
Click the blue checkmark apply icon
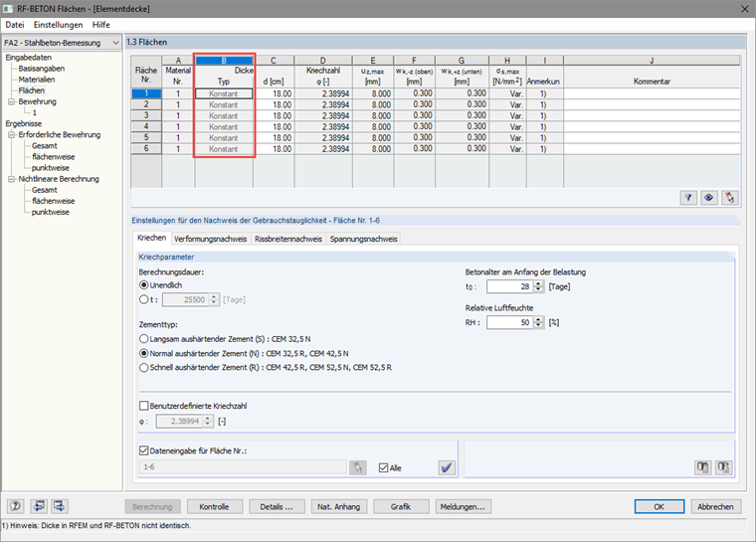point(447,467)
